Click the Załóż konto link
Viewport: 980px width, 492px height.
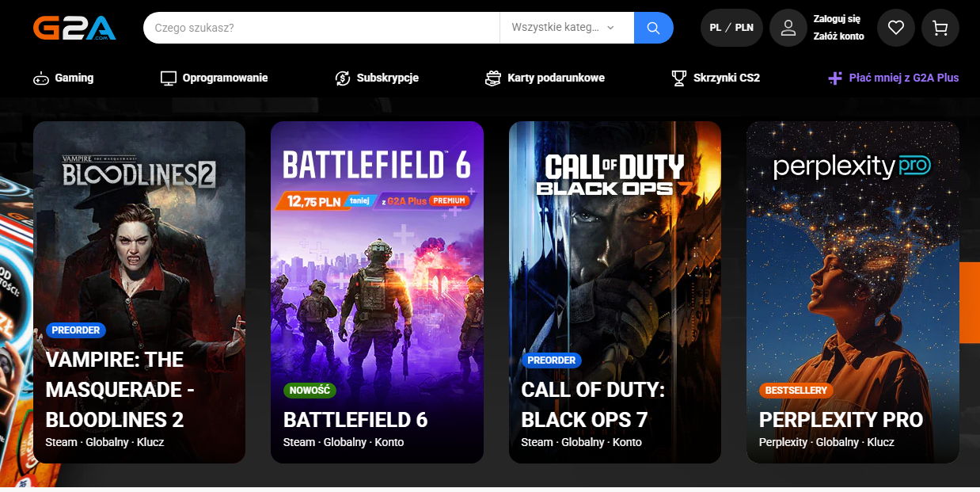click(x=838, y=36)
